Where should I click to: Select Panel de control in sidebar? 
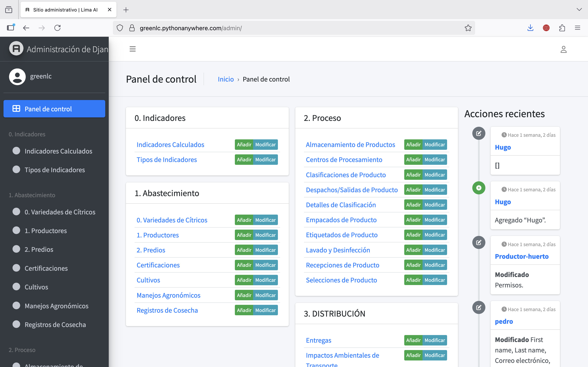(x=54, y=109)
